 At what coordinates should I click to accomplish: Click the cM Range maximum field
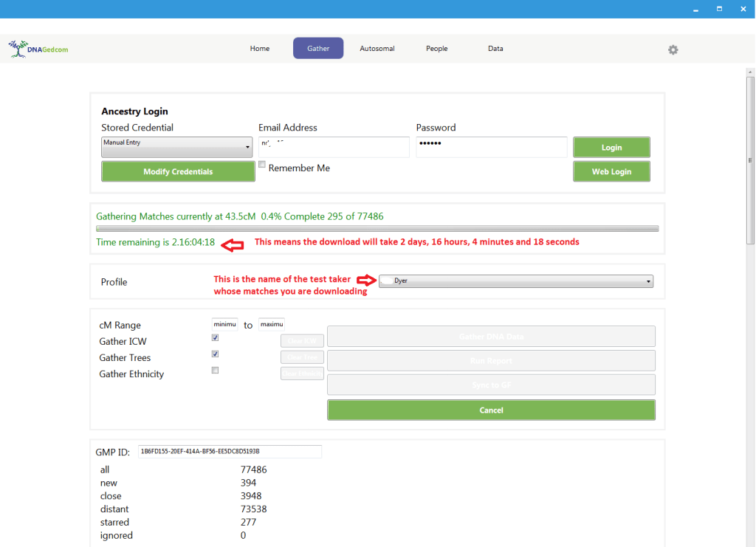click(x=272, y=324)
